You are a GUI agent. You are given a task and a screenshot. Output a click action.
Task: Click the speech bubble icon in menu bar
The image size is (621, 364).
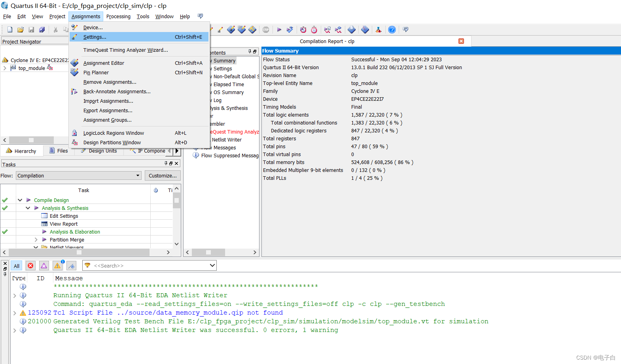pyautogui.click(x=200, y=16)
